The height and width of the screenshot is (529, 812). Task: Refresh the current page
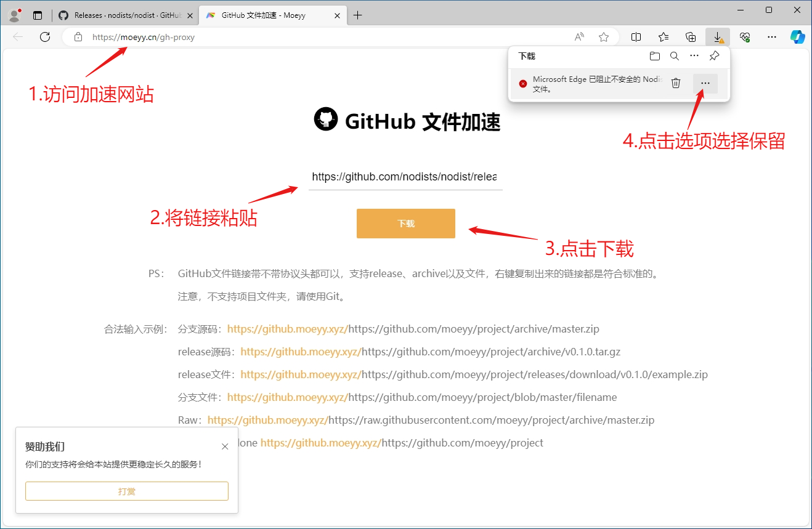(x=45, y=37)
